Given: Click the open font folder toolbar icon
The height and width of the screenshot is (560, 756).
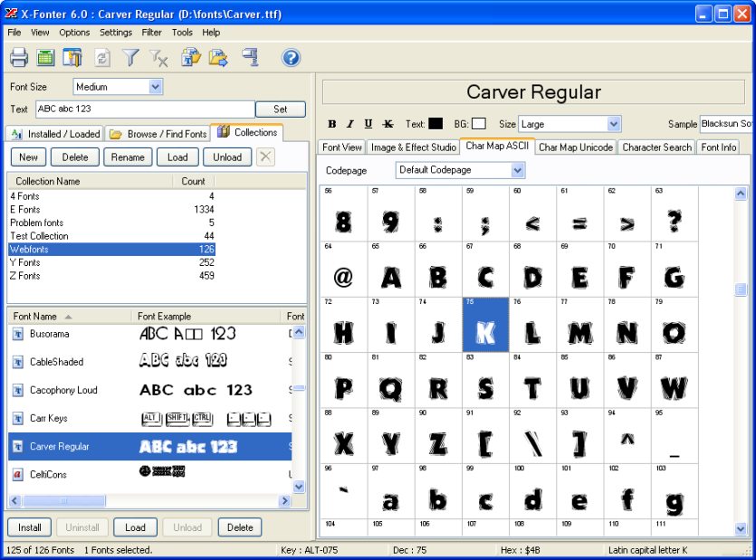Looking at the screenshot, I should coord(218,57).
